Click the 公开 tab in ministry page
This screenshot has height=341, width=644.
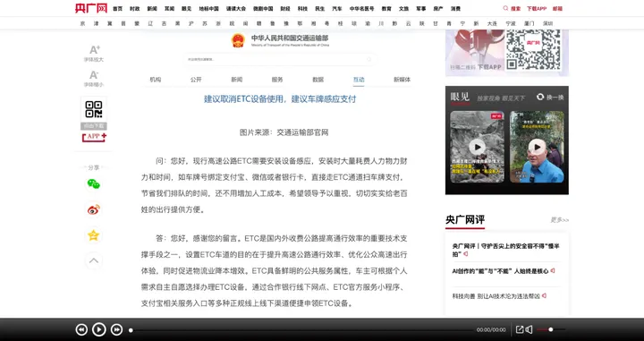(x=196, y=80)
